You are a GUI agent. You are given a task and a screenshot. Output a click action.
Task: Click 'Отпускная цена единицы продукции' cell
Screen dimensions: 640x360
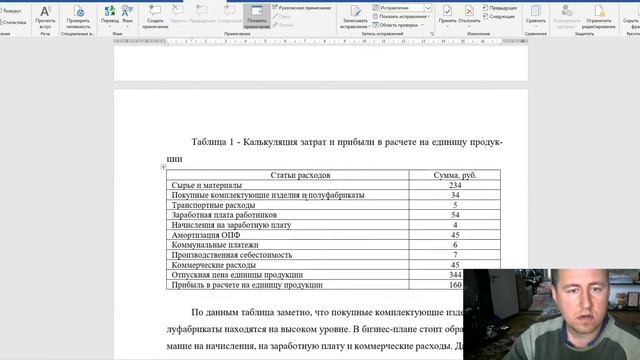pyautogui.click(x=288, y=275)
